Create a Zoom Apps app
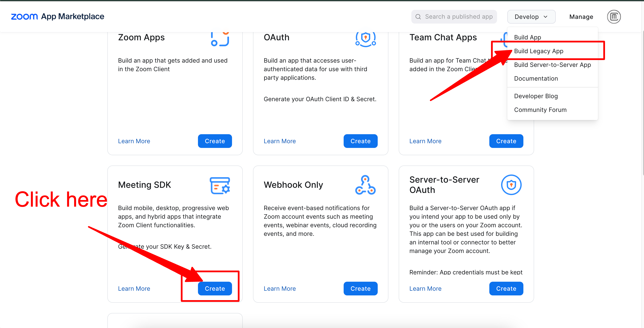This screenshot has height=328, width=644. point(215,141)
